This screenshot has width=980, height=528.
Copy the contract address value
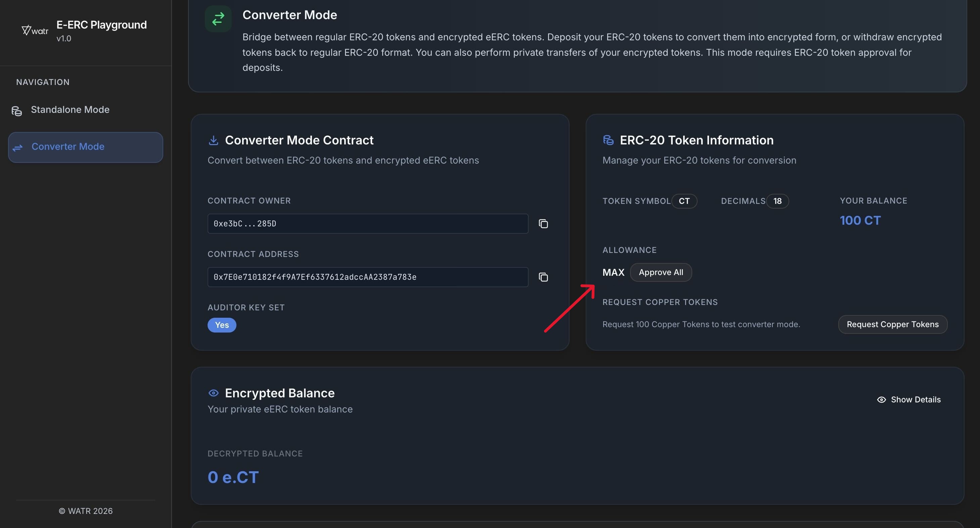(x=543, y=277)
